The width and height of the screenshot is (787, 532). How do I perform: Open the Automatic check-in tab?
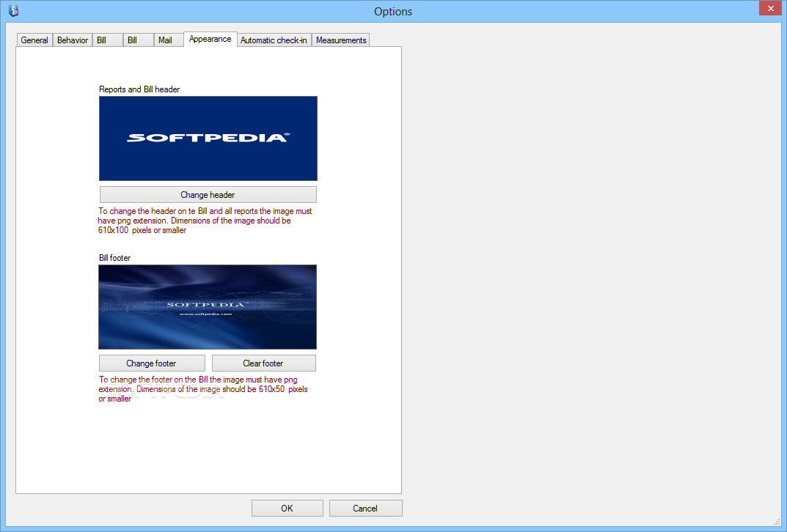[x=274, y=40]
